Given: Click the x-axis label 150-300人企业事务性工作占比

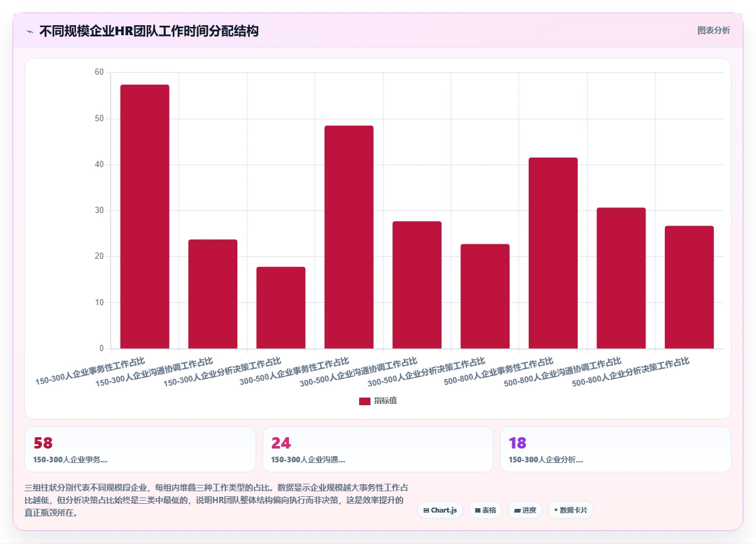Looking at the screenshot, I should coord(90,371).
